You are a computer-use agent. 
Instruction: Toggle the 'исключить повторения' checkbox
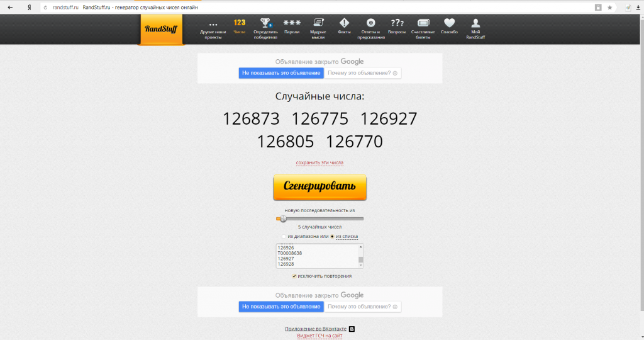(294, 276)
